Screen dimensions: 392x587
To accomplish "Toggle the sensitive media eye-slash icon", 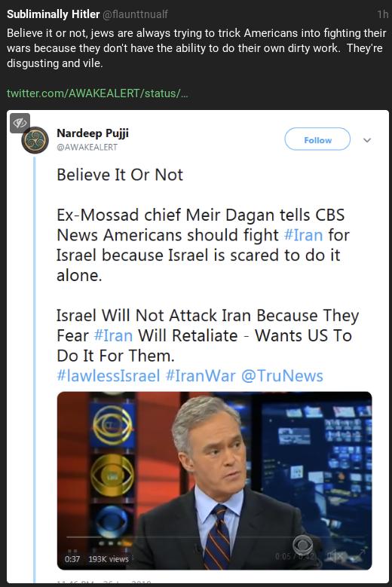I will click(20, 123).
